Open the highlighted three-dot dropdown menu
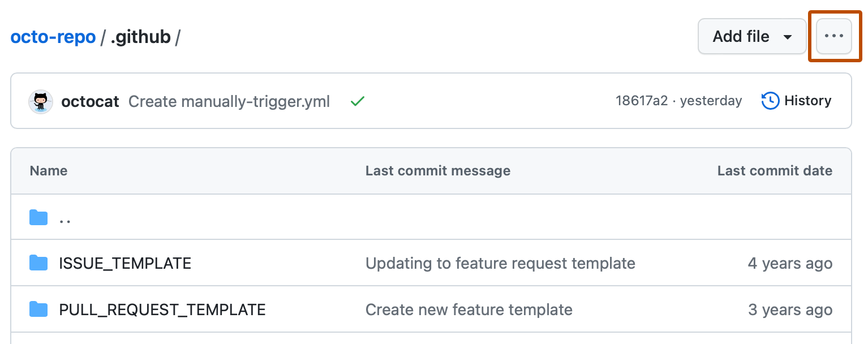Screen dimensions: 868x344 (834, 36)
